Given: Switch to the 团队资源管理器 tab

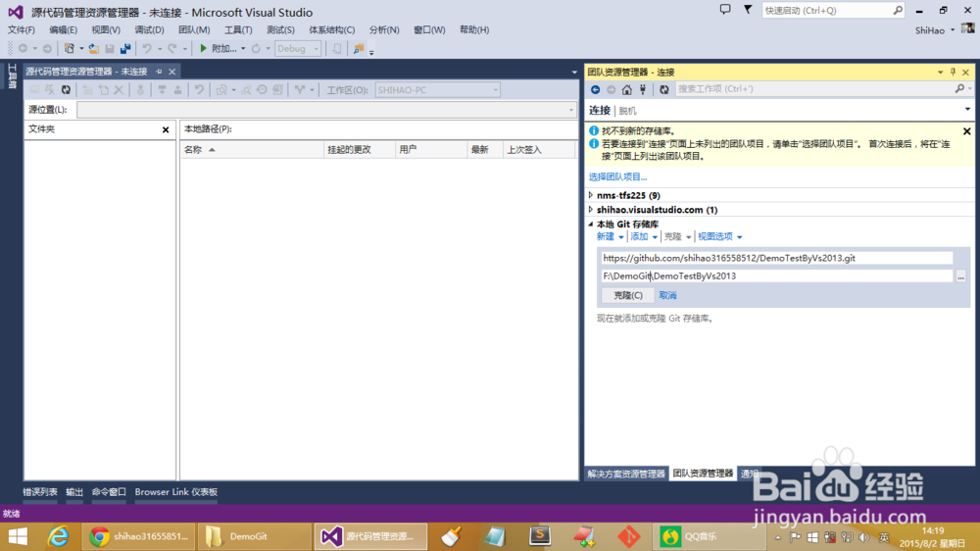Looking at the screenshot, I should [703, 474].
